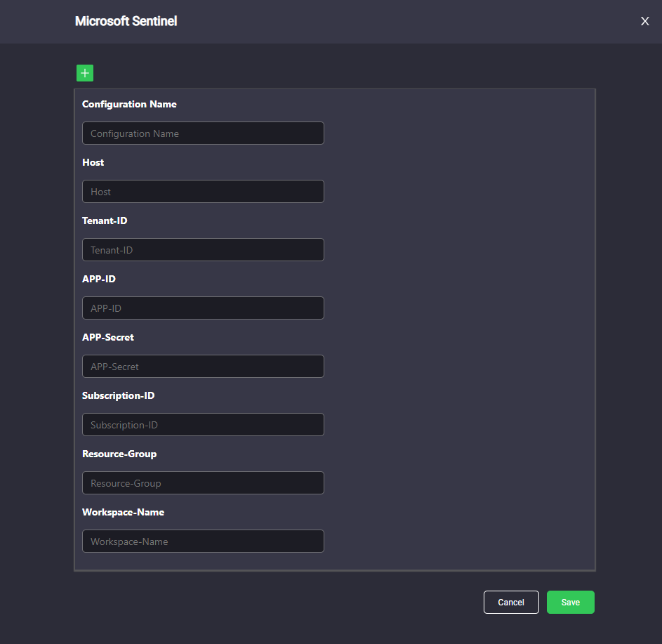Cancel the Sentinel configuration dialog
662x644 pixels.
pyautogui.click(x=511, y=602)
